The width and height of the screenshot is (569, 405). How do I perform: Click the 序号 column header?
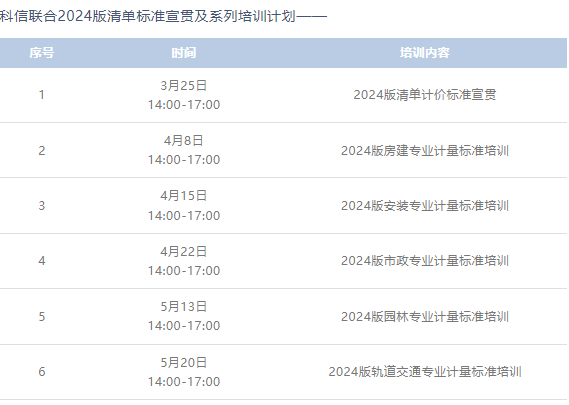coord(42,53)
